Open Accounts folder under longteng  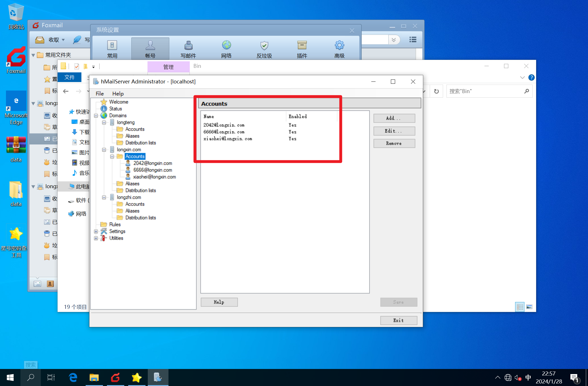click(135, 129)
